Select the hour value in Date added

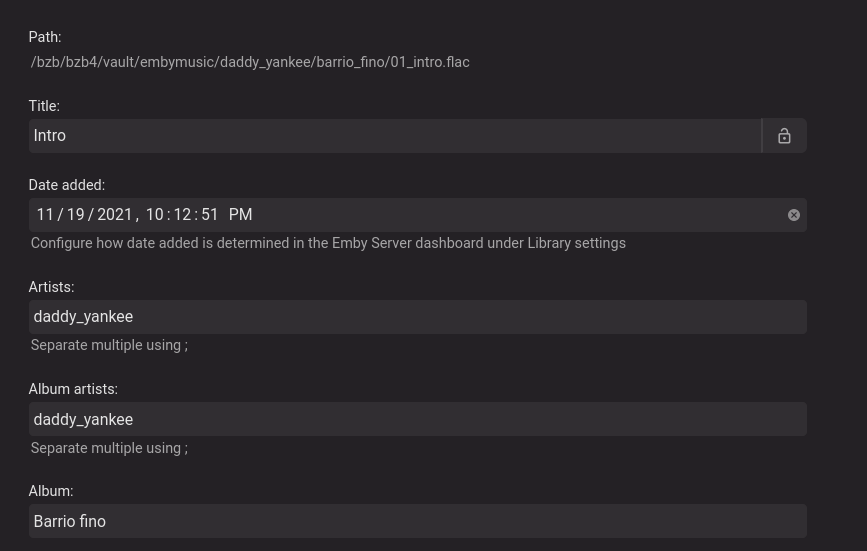(x=154, y=215)
